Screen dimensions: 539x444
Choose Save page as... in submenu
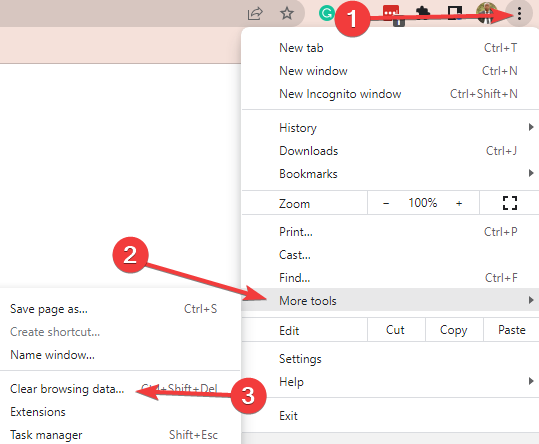[x=120, y=309]
